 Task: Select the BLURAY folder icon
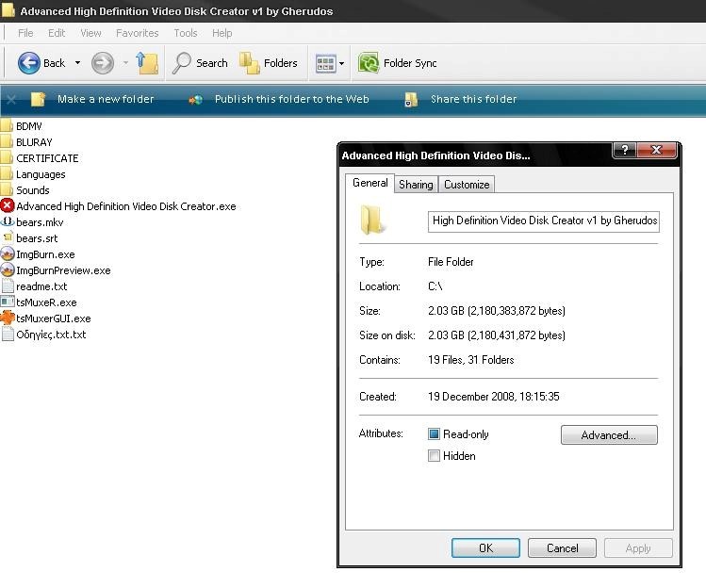pos(7,142)
